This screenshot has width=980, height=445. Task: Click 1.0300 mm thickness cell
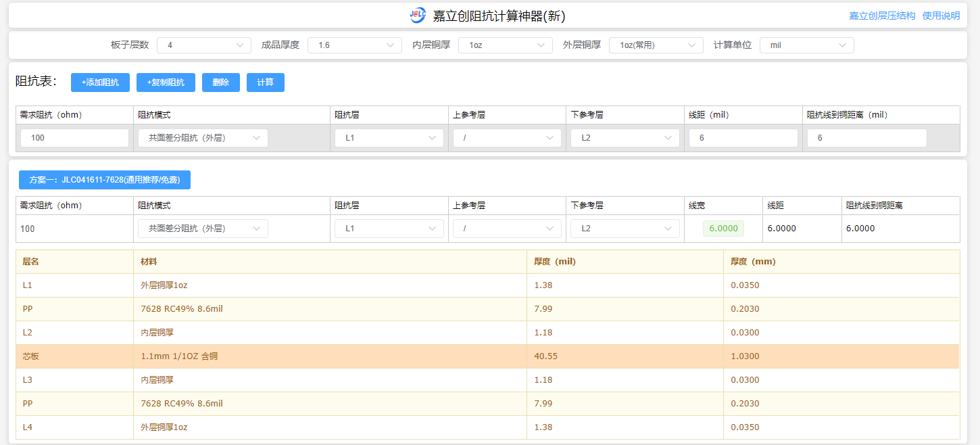pos(745,356)
